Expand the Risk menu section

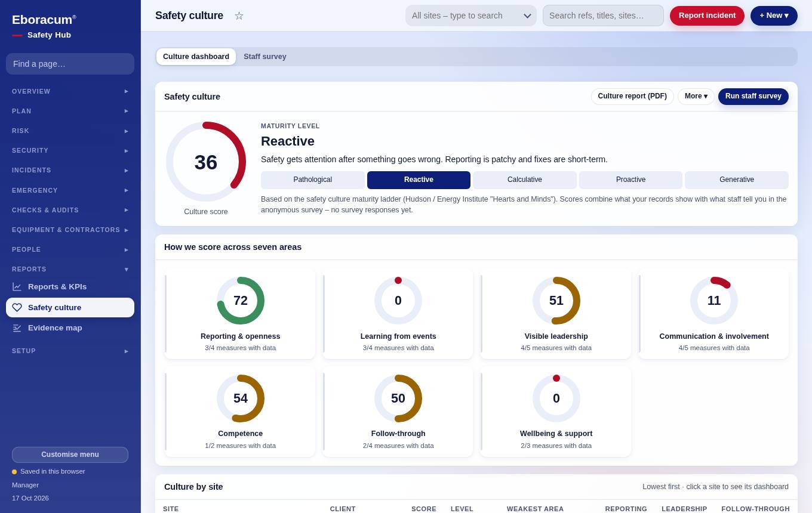coord(70,131)
